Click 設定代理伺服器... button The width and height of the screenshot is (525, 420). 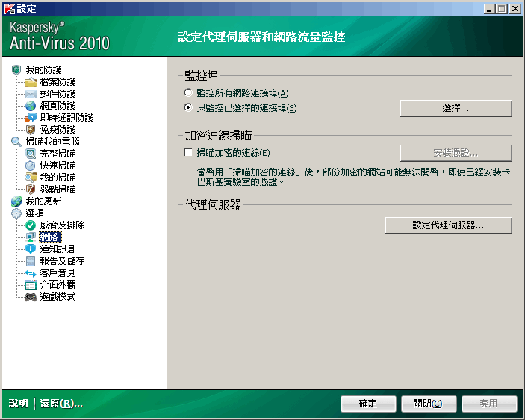click(x=448, y=225)
